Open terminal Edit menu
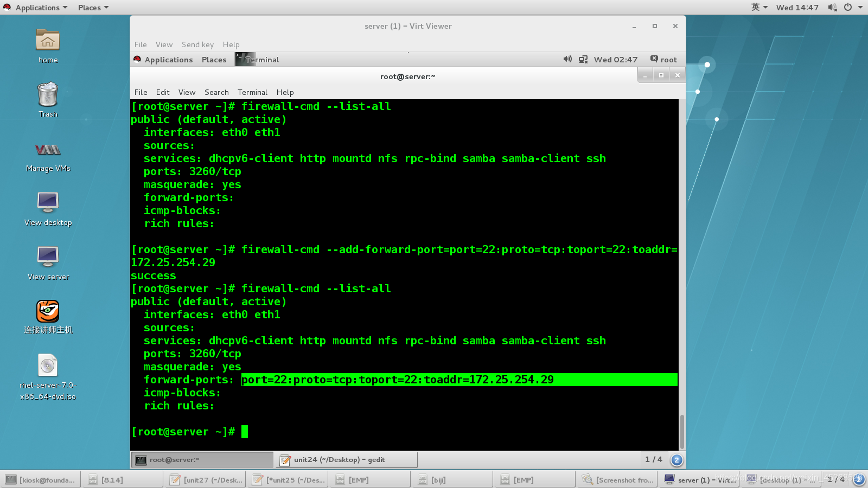 (163, 92)
